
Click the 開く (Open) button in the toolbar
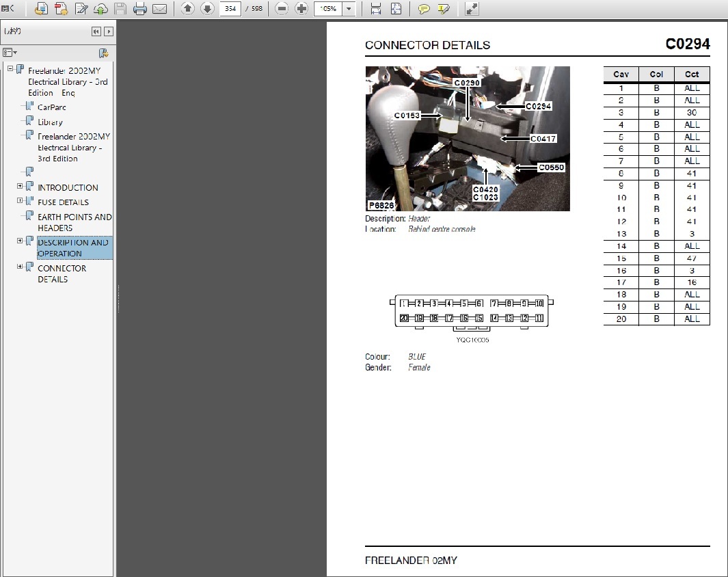[8, 8]
